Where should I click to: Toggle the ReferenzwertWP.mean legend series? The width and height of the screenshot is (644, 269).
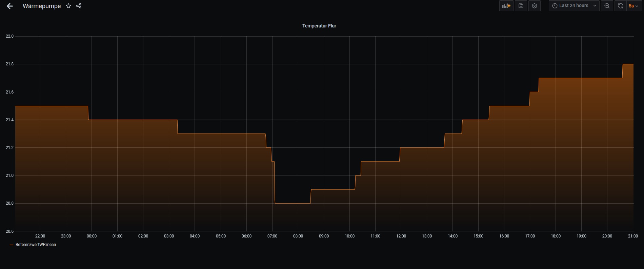[36, 245]
